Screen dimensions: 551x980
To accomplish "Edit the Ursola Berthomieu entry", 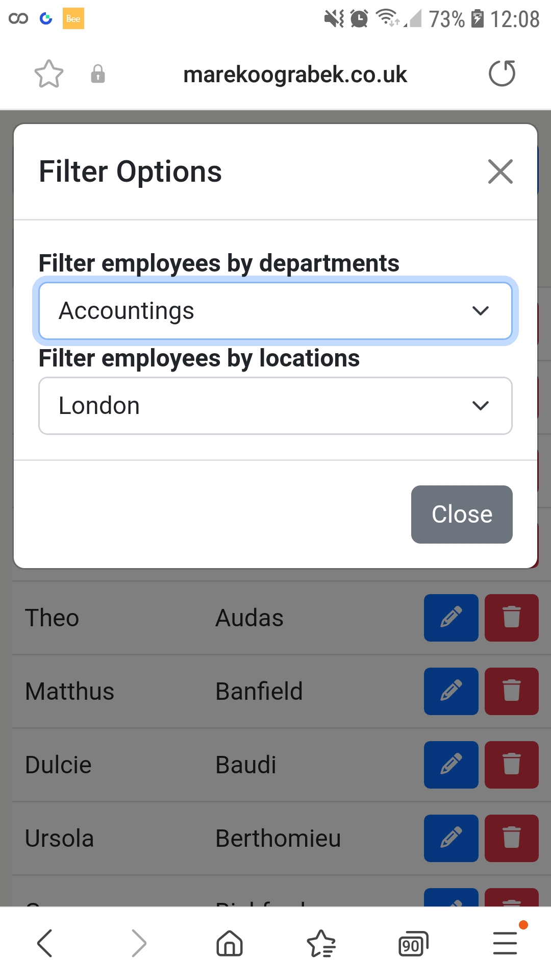I will (x=451, y=838).
